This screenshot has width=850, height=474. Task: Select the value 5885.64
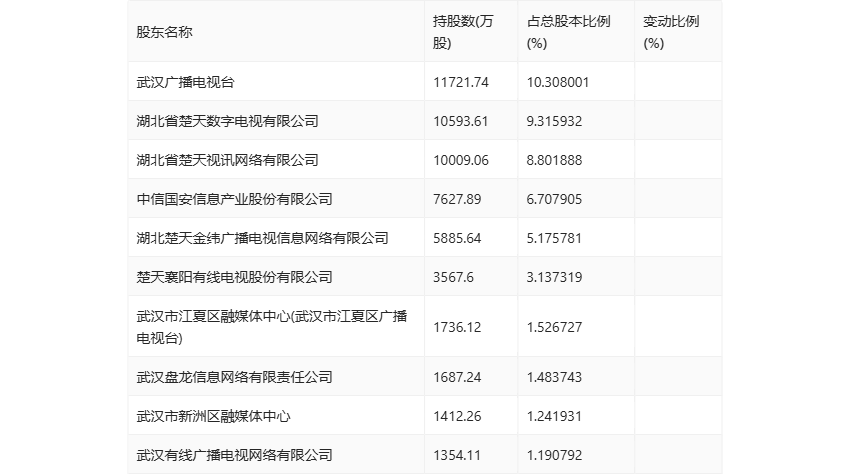(x=457, y=238)
